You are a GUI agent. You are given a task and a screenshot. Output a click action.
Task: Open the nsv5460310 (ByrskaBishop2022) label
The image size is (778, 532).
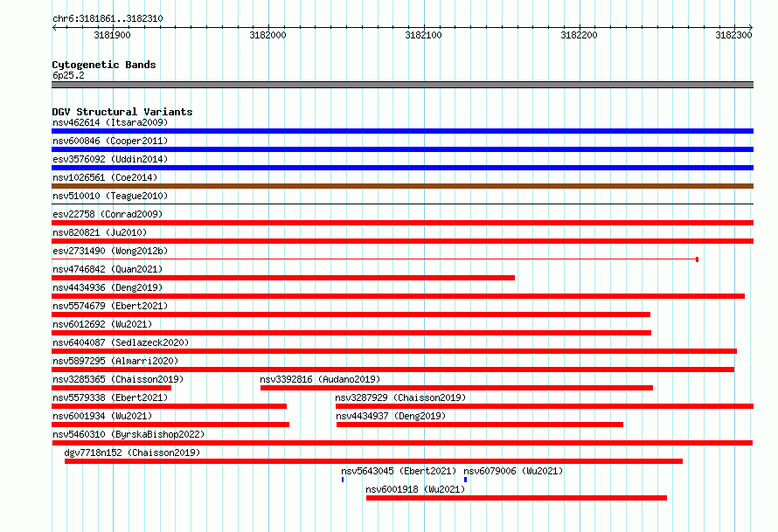pyautogui.click(x=129, y=434)
